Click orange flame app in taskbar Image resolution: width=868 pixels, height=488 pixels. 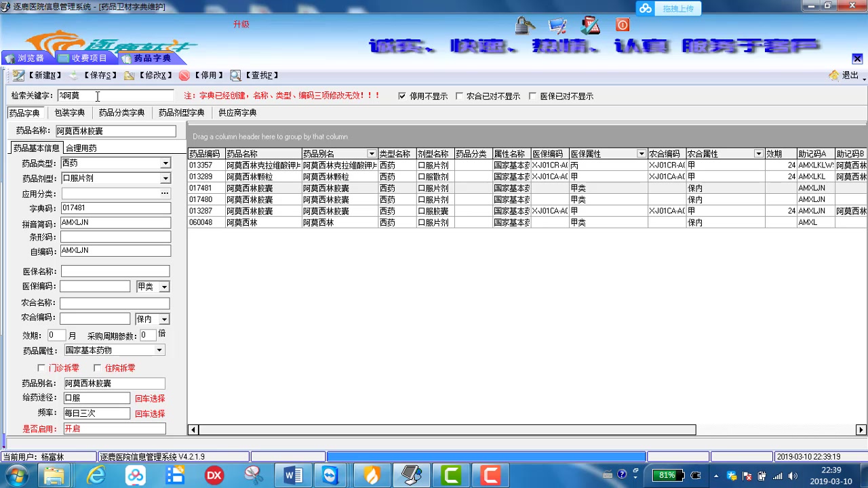click(x=372, y=475)
